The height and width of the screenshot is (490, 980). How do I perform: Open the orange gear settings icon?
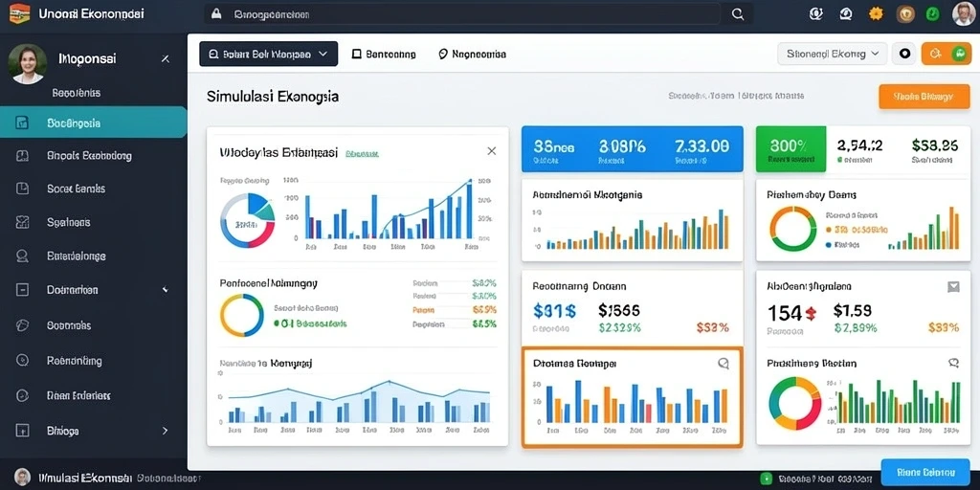[x=877, y=13]
